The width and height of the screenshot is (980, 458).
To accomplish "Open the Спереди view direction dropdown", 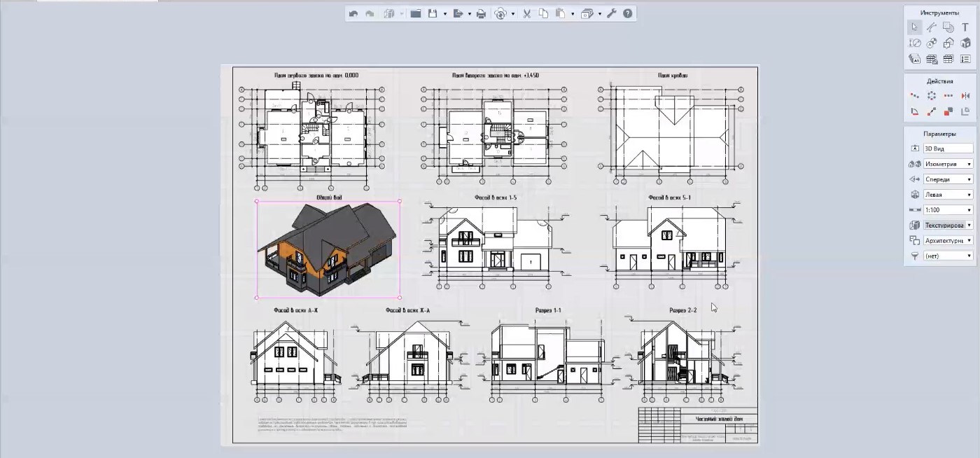I will pos(948,179).
